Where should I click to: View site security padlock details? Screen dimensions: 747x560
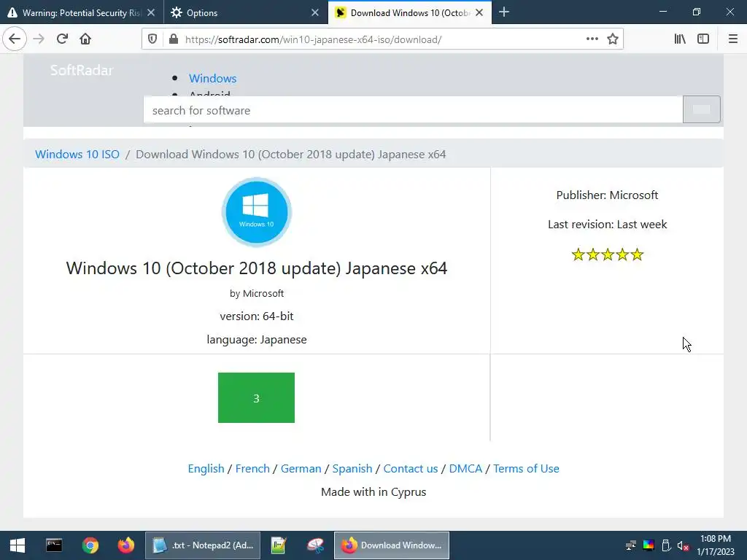click(174, 39)
